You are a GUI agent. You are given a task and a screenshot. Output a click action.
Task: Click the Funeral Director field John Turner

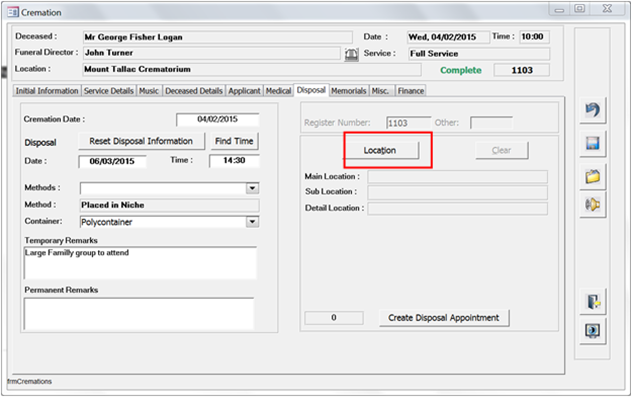[x=212, y=53]
